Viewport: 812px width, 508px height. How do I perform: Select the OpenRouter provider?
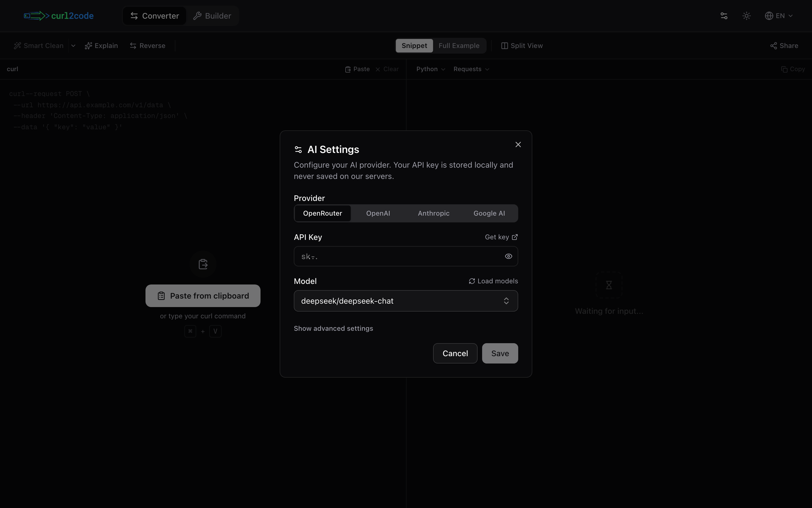tap(323, 213)
